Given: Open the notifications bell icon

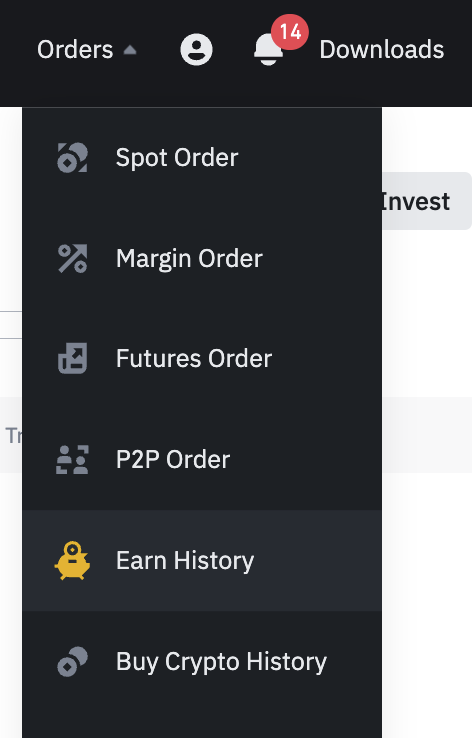Looking at the screenshot, I should 268,49.
